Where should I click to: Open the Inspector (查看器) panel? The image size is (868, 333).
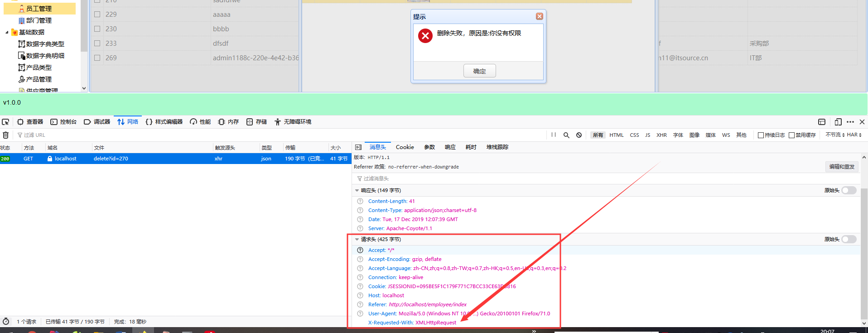click(x=30, y=122)
